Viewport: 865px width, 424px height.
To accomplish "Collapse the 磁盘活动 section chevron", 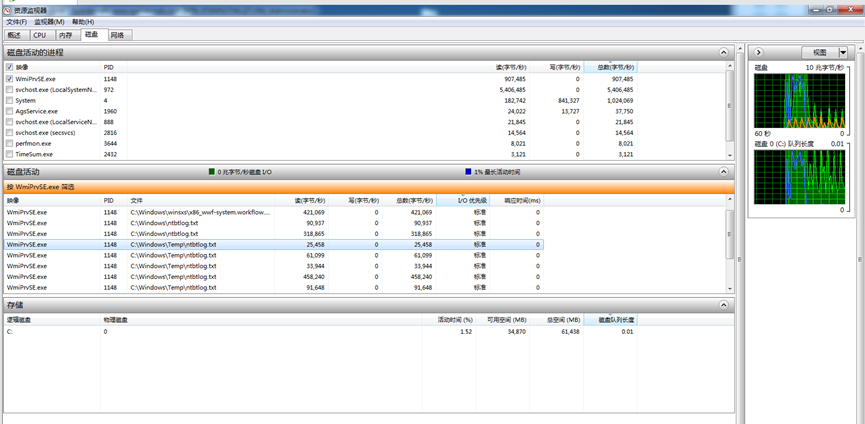I will 724,172.
